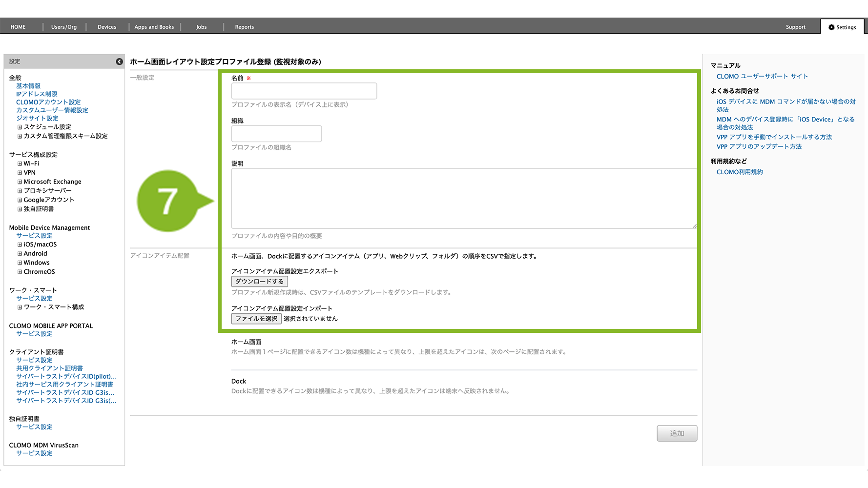Expand the Microsoft Exchange node
868x488 pixels.
pyautogui.click(x=20, y=182)
